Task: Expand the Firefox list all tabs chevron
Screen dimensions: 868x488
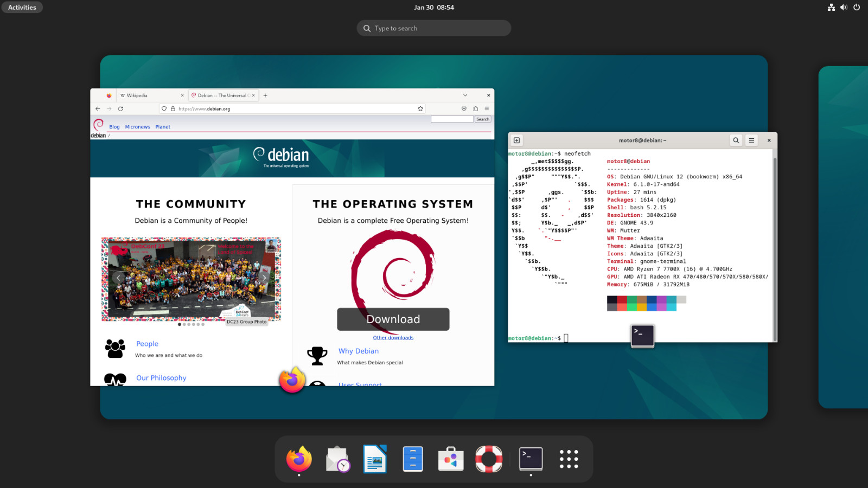Action: point(465,95)
